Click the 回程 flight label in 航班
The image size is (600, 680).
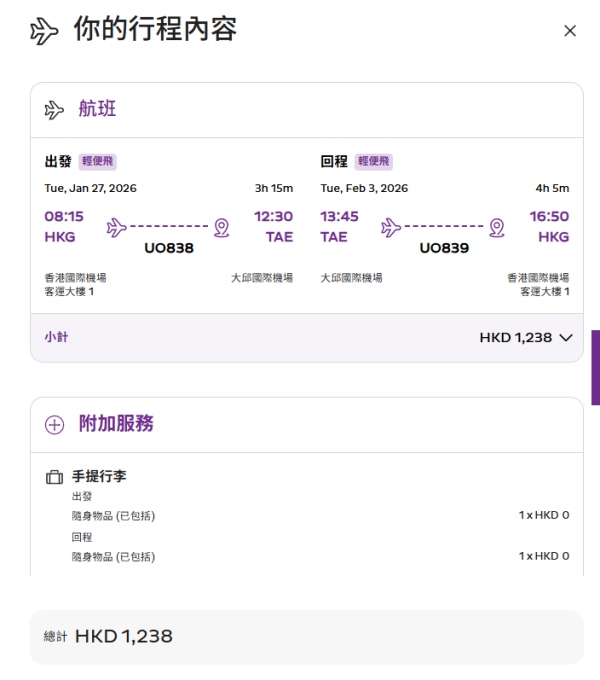[x=334, y=161]
